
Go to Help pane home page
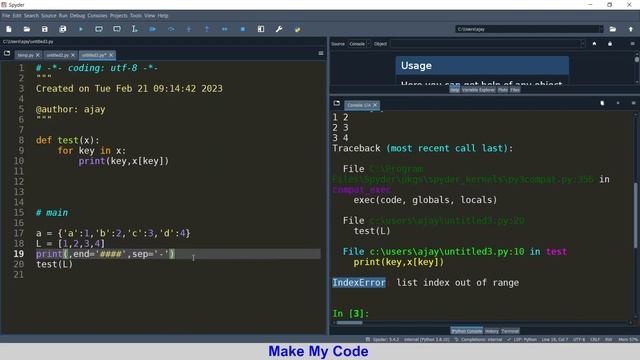coord(594,44)
